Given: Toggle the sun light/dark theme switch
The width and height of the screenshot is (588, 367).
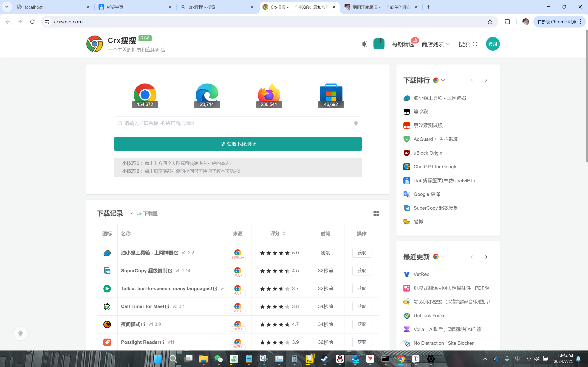Looking at the screenshot, I should (364, 44).
